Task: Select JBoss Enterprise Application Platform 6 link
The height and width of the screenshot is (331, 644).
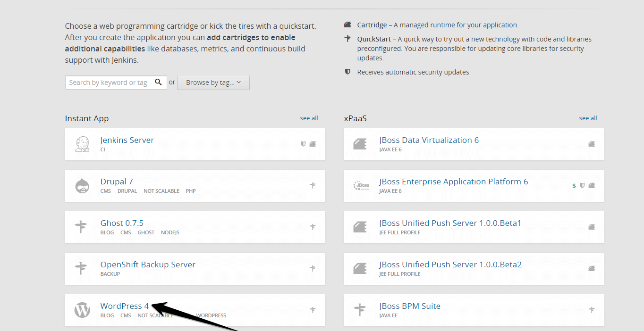Action: (454, 182)
